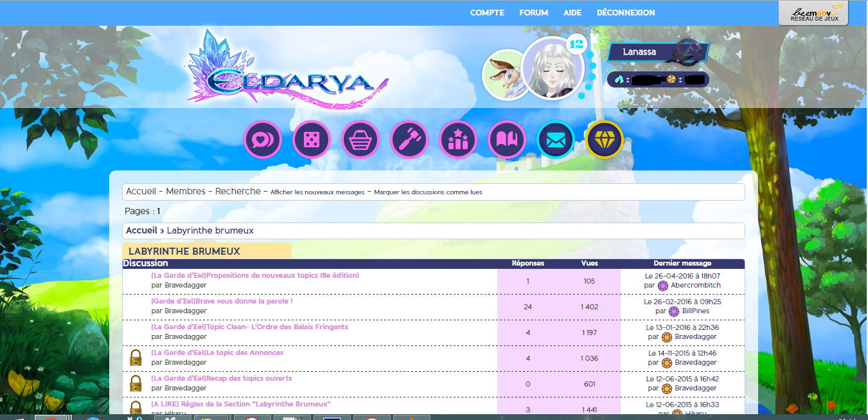The width and height of the screenshot is (868, 420).
Task: Open the shopping basket store icon
Action: (360, 140)
